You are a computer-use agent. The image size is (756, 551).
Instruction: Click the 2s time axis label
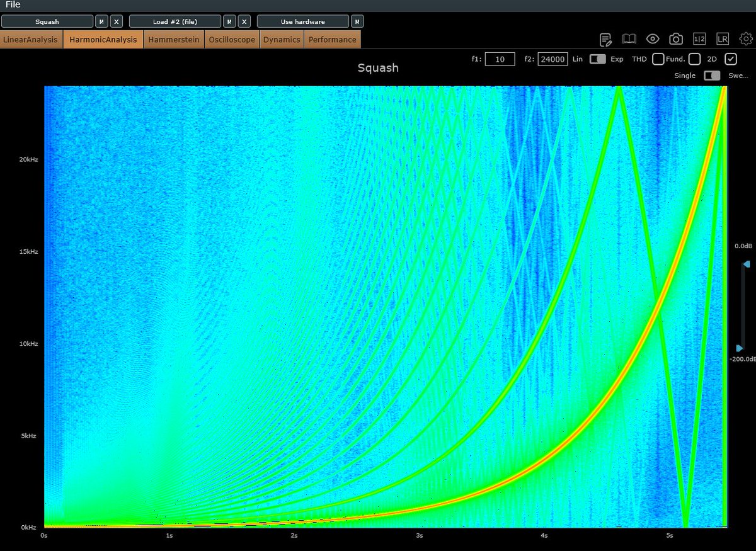coord(294,536)
